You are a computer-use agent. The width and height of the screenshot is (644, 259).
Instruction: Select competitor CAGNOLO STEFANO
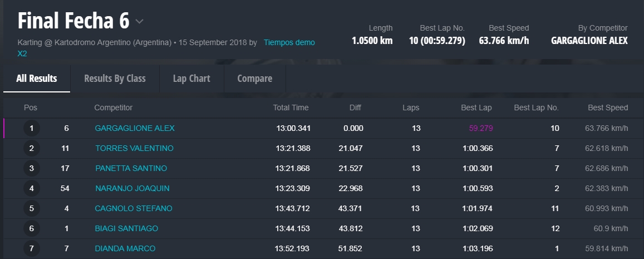pyautogui.click(x=134, y=208)
